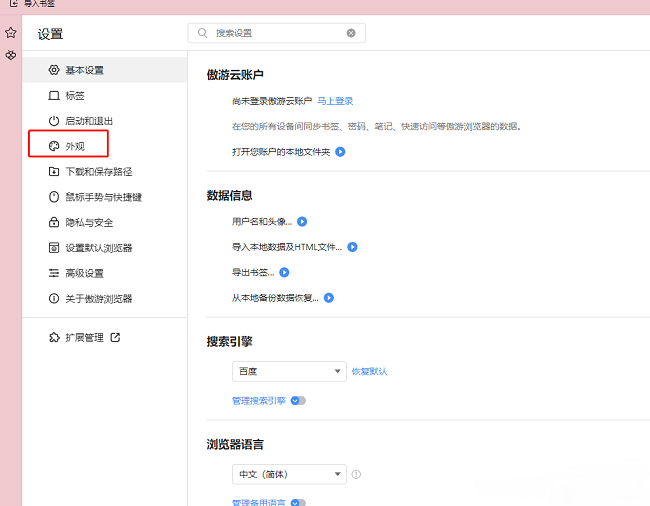Click 导出书签... entry
Viewport: 650px width, 506px height.
coord(253,272)
